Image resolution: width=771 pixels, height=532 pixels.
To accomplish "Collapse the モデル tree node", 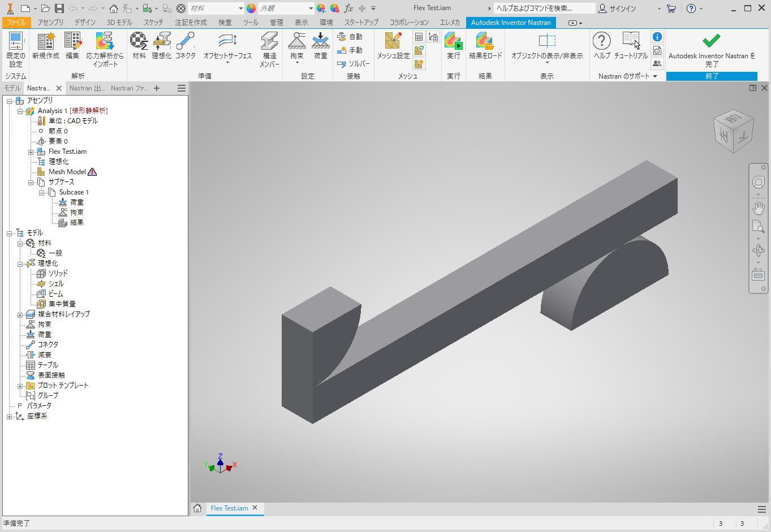I will [x=10, y=233].
